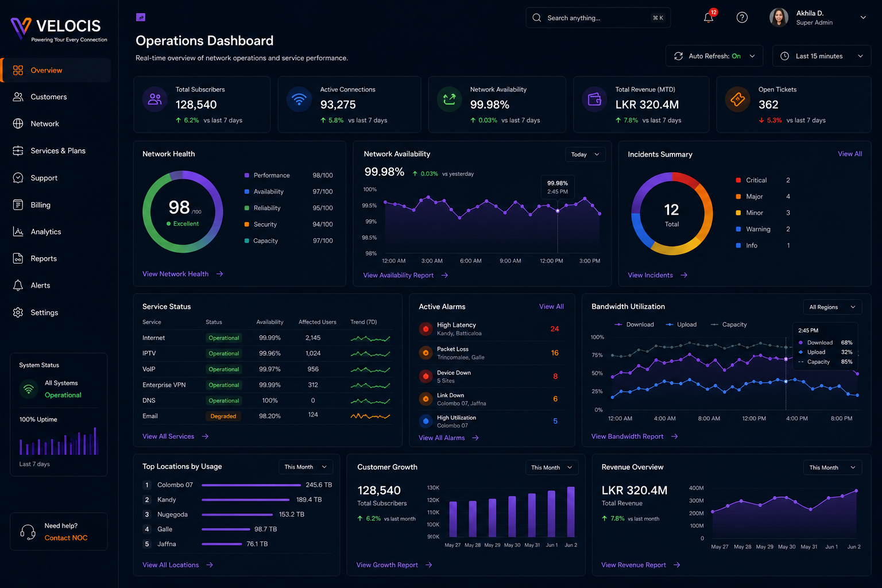Open the View All Locations link

point(177,565)
